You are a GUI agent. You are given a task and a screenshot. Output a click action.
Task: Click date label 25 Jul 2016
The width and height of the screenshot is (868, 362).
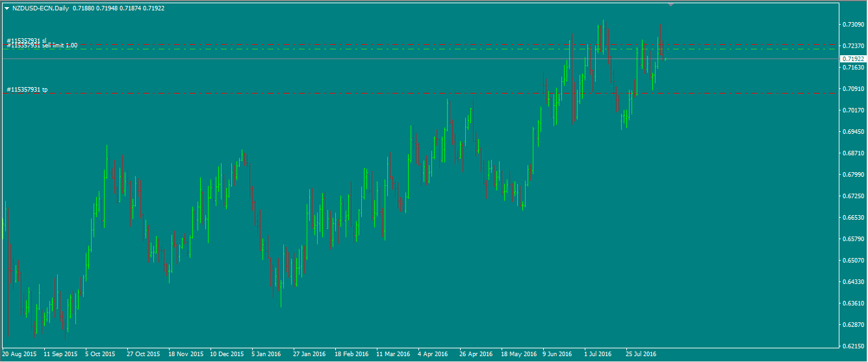coord(641,354)
